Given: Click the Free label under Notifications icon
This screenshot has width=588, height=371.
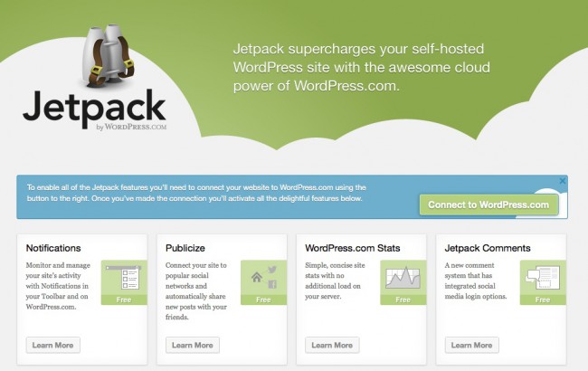Looking at the screenshot, I should [x=123, y=299].
